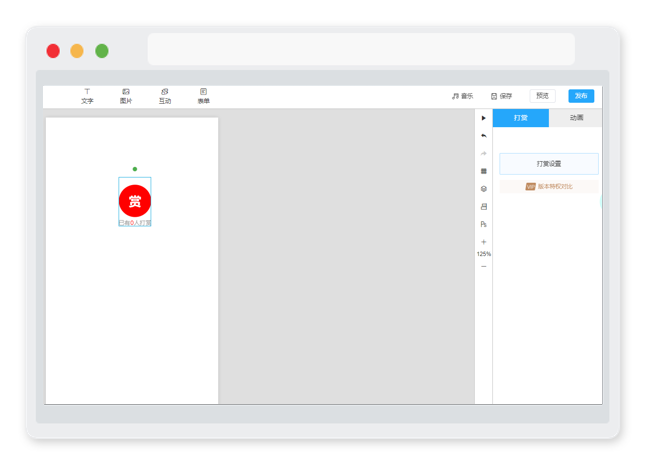Zoom in with the plus icon
Image resolution: width=660 pixels, height=460 pixels.
[x=484, y=242]
